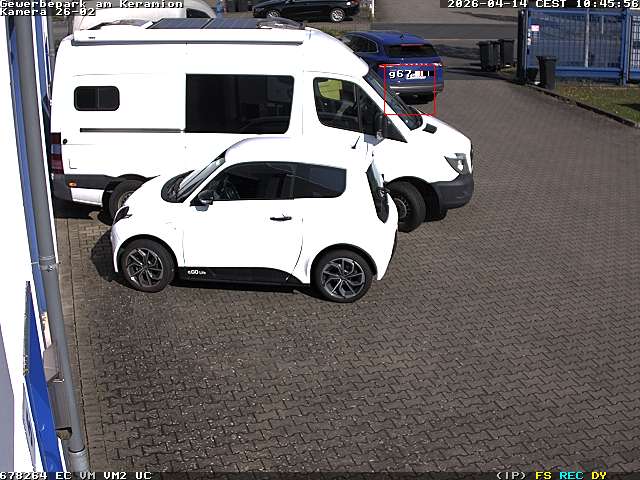Click the Gewerbepark am Keramion title overlay
This screenshot has height=480, width=640.
91,4
